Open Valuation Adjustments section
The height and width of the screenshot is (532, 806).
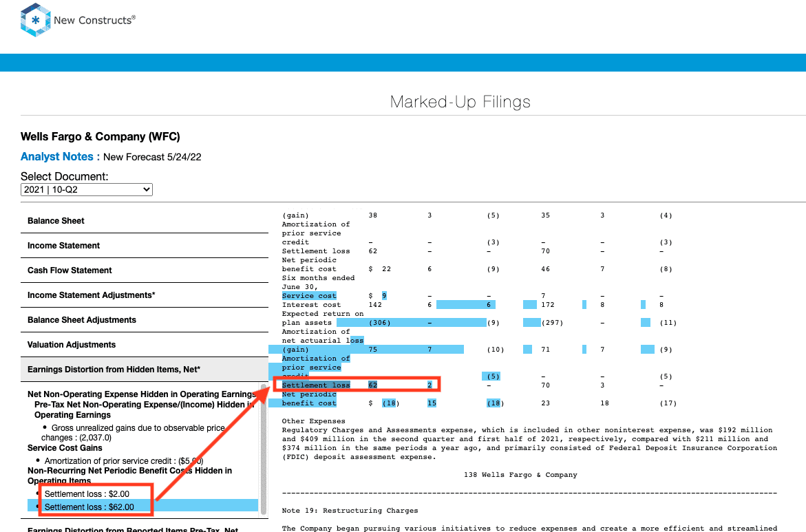[x=145, y=345]
